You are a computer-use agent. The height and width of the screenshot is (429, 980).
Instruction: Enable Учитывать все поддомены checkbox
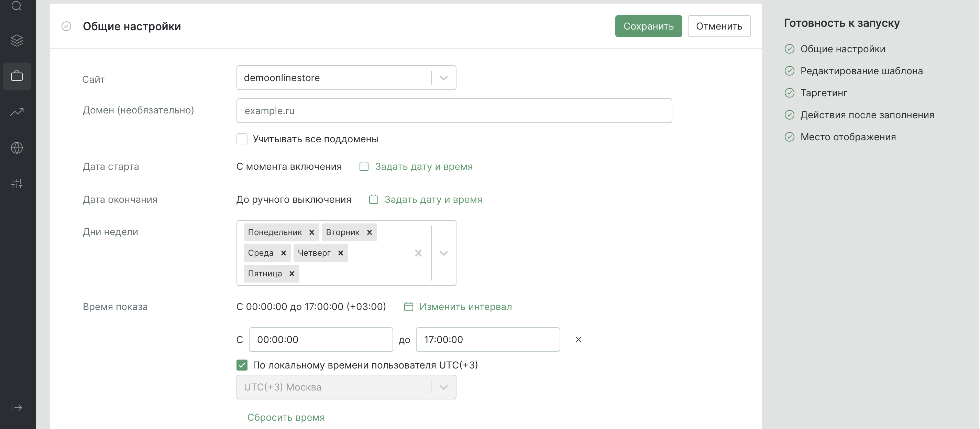coord(242,139)
